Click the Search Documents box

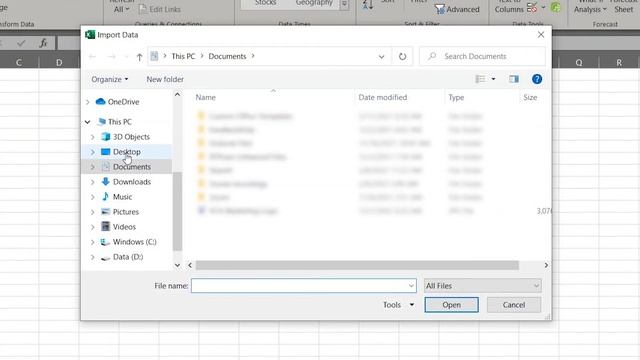click(x=482, y=56)
